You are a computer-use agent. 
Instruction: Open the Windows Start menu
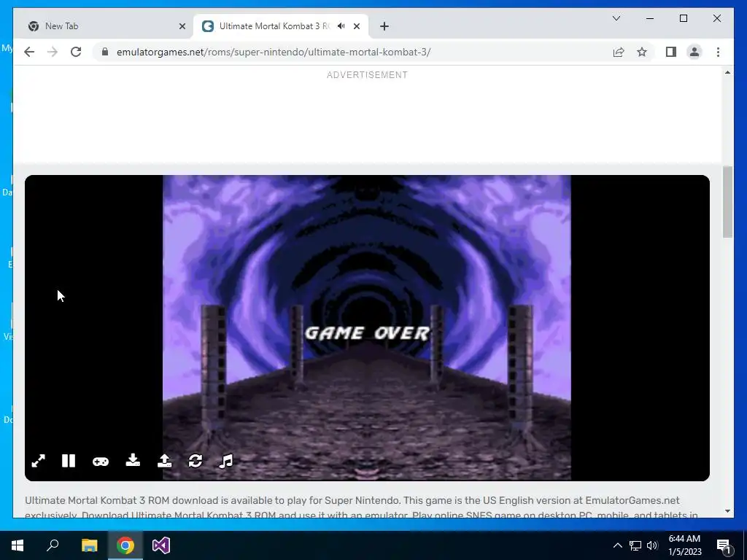coord(18,545)
